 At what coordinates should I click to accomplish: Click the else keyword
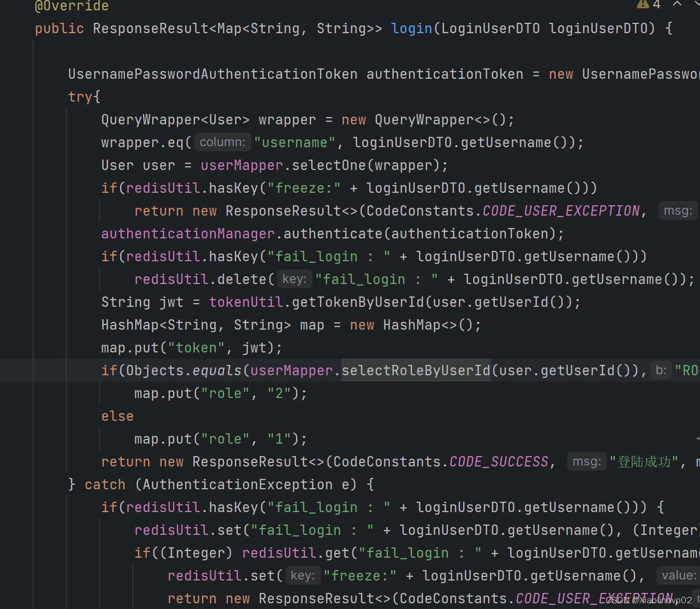click(118, 416)
